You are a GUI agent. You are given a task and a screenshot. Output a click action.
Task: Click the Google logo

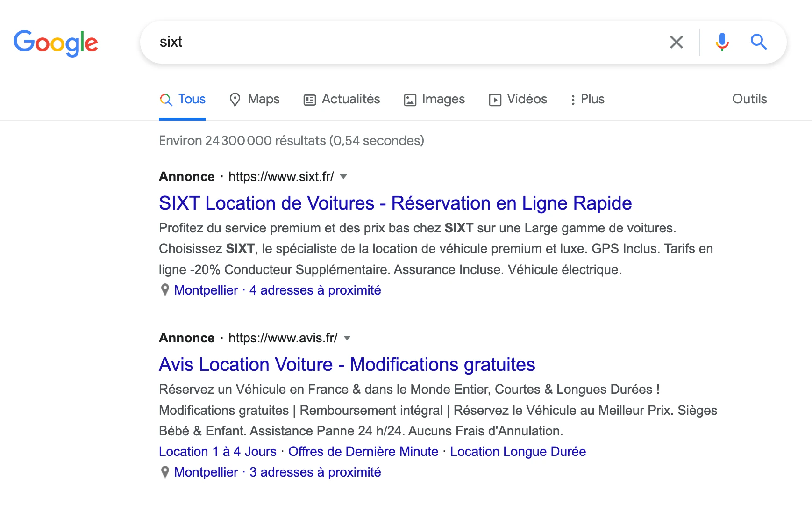[x=56, y=43]
